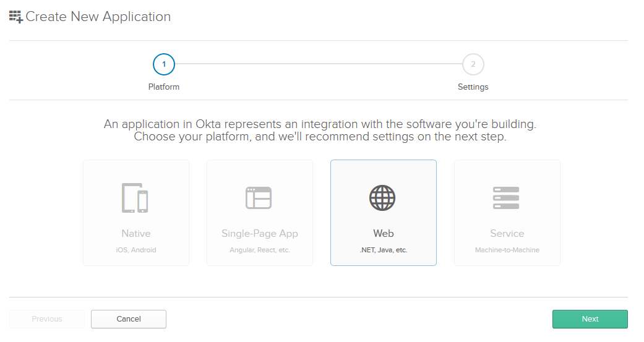The image size is (644, 342).
Task: Click the step 2 circle indicator
Action: pos(473,64)
